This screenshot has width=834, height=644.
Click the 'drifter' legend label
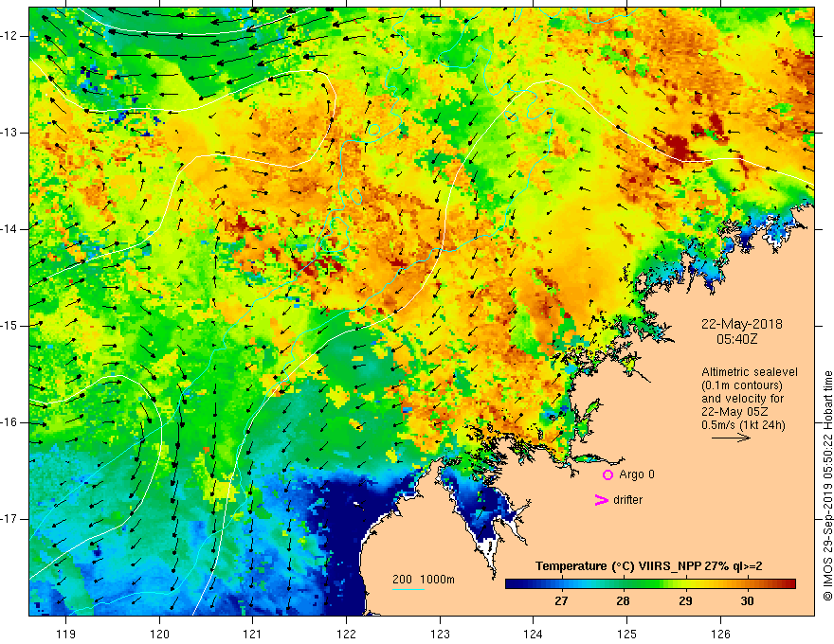627,500
